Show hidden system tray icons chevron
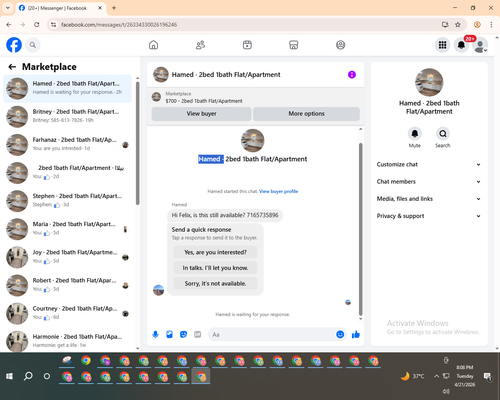The image size is (500, 400). coord(436,376)
